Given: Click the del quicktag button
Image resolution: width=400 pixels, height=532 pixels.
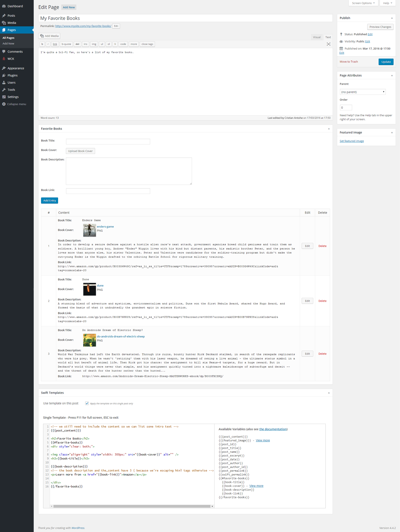Looking at the screenshot, I should coord(77,44).
